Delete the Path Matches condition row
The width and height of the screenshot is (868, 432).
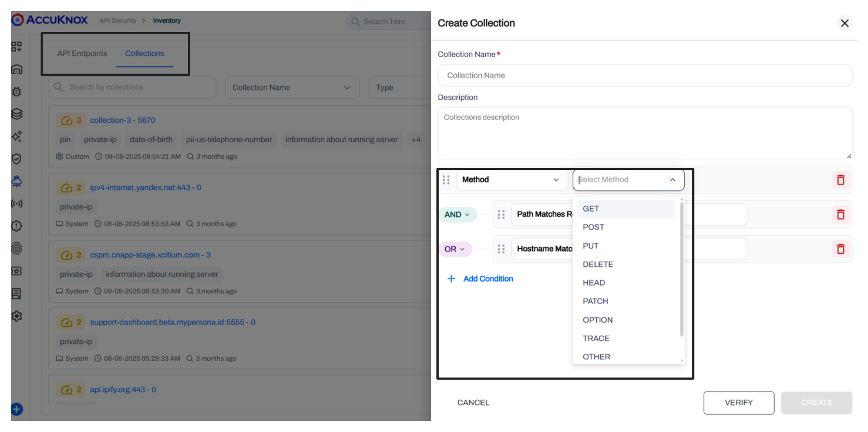tap(840, 214)
